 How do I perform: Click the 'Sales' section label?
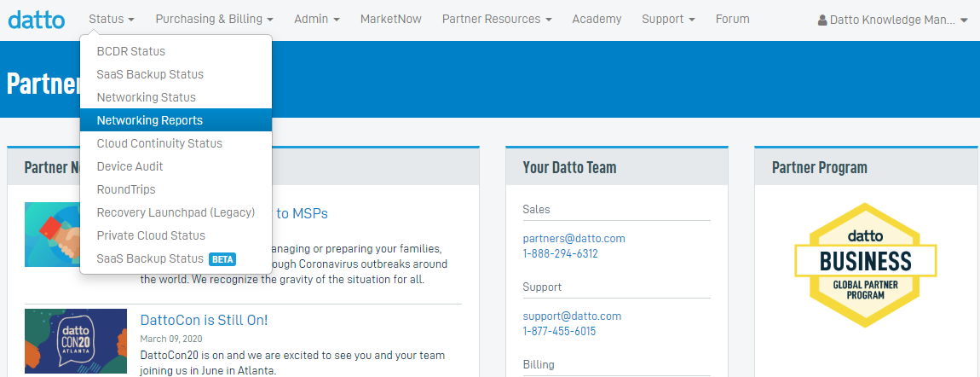tap(536, 210)
